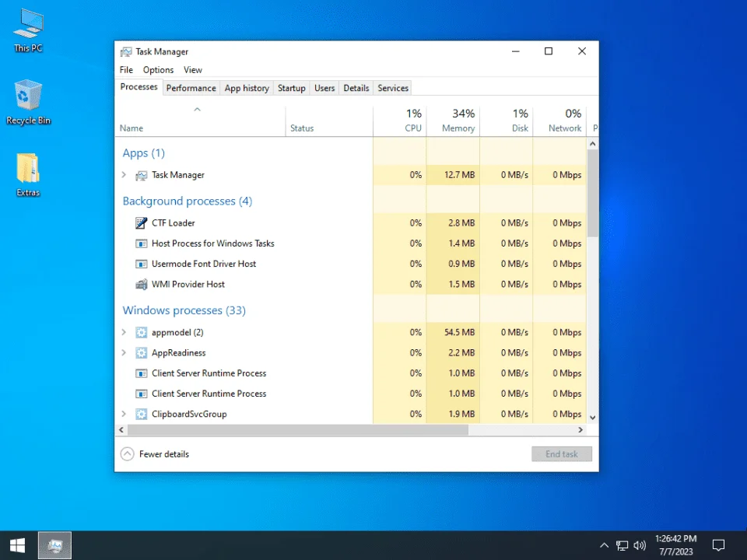Select the CTF Loader process row

pyautogui.click(x=351, y=223)
